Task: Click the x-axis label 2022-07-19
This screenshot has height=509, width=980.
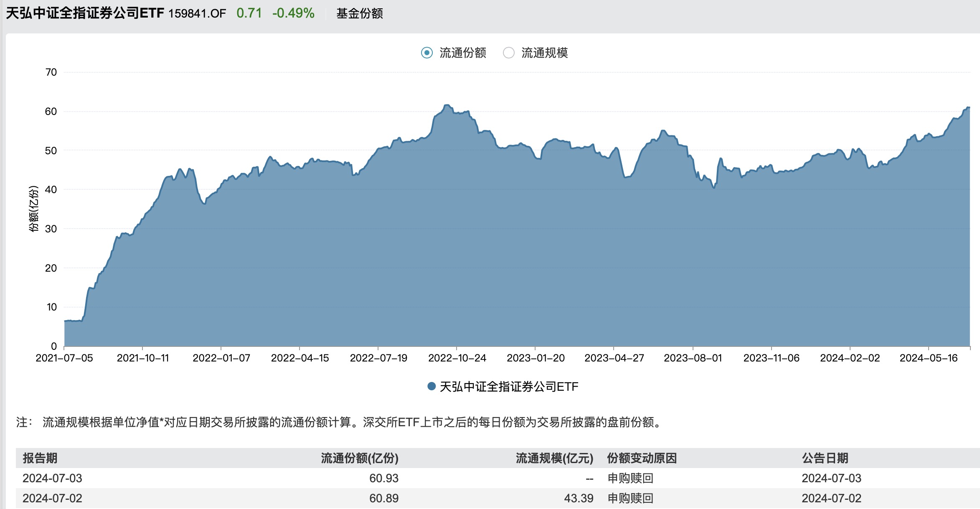Action: pos(378,358)
